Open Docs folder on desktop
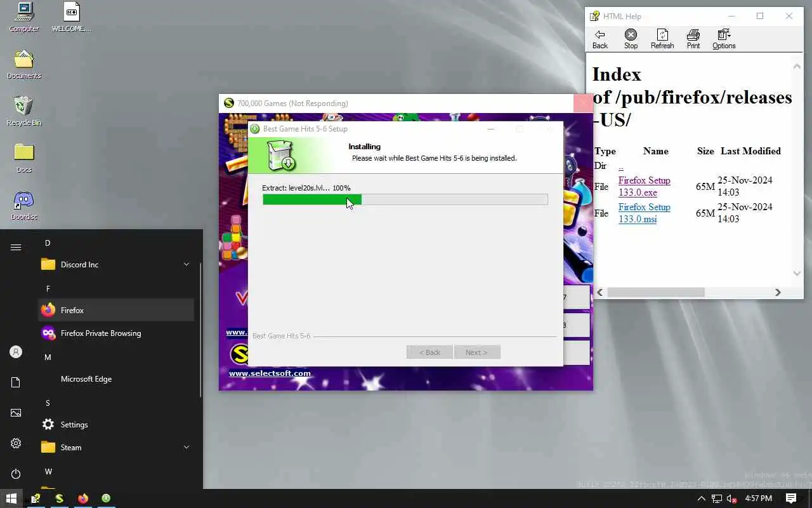 click(24, 158)
